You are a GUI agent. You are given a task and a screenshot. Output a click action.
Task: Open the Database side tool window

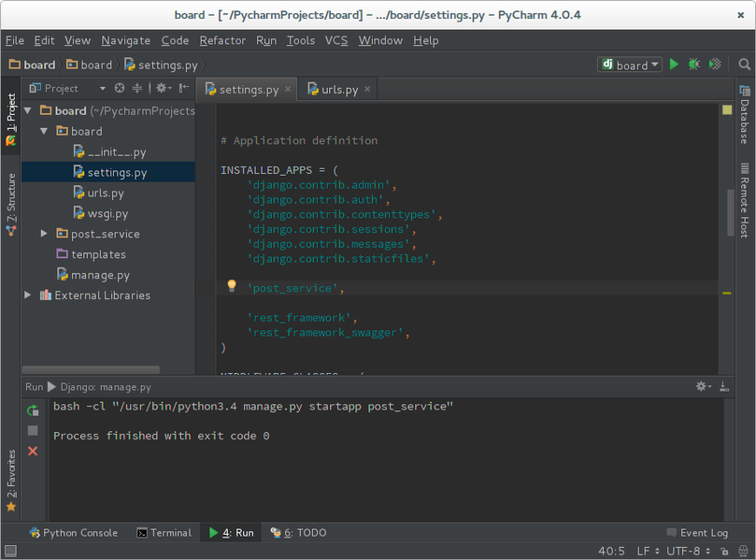[745, 115]
